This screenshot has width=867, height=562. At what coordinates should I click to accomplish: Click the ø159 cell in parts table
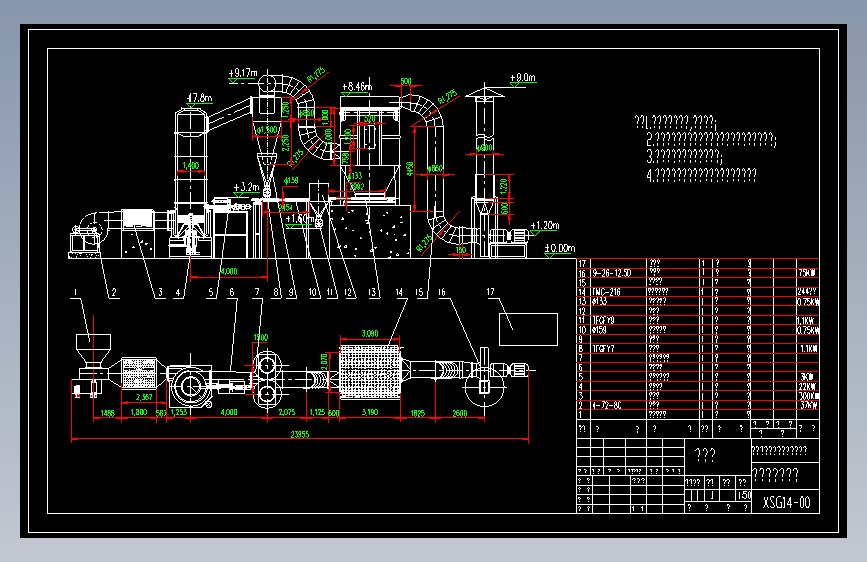coord(599,330)
